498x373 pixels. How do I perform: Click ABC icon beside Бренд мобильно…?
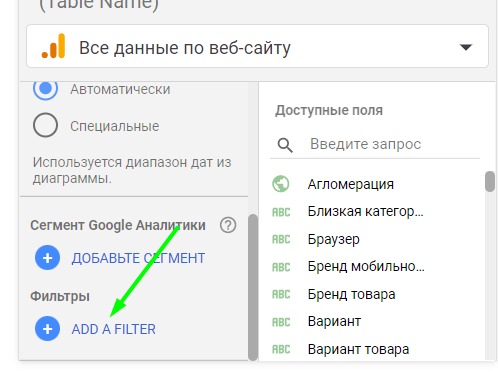(281, 267)
